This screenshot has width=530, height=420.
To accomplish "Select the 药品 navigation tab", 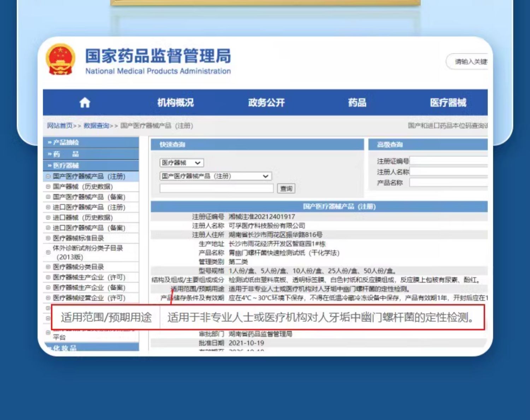I will [x=357, y=103].
